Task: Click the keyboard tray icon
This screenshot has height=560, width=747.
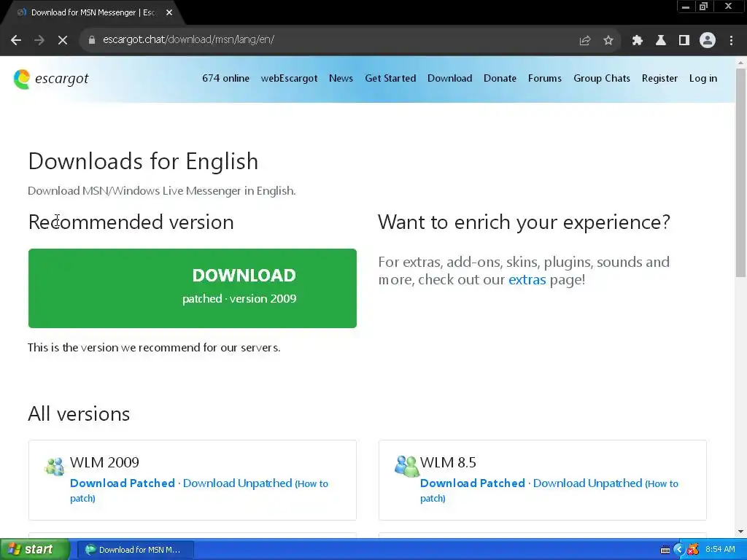Action: (665, 550)
